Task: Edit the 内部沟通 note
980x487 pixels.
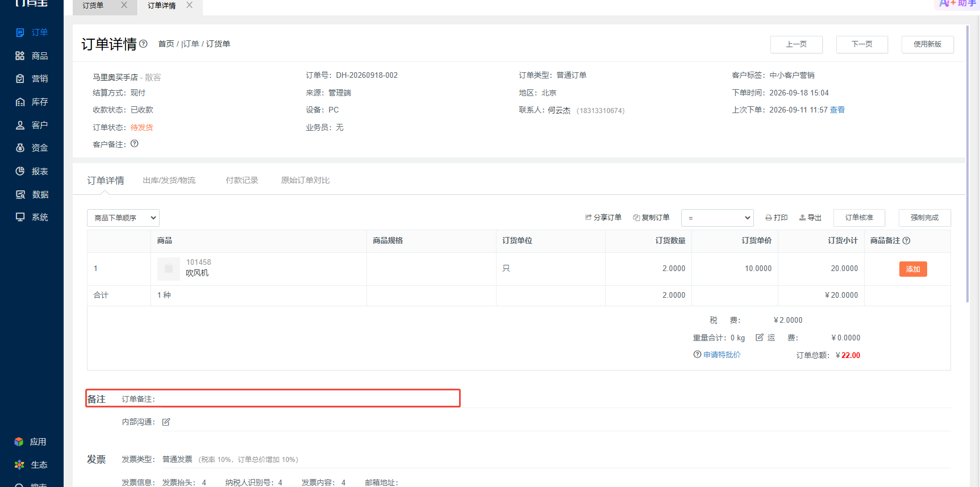Action: (166, 422)
